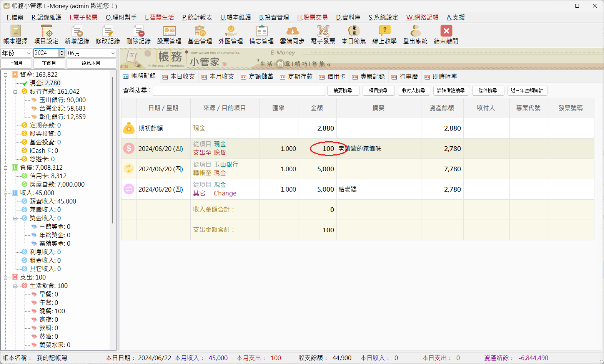Collapse the 獎金收入 tree node
Viewport: 604px width, 364px height.
(x=15, y=218)
